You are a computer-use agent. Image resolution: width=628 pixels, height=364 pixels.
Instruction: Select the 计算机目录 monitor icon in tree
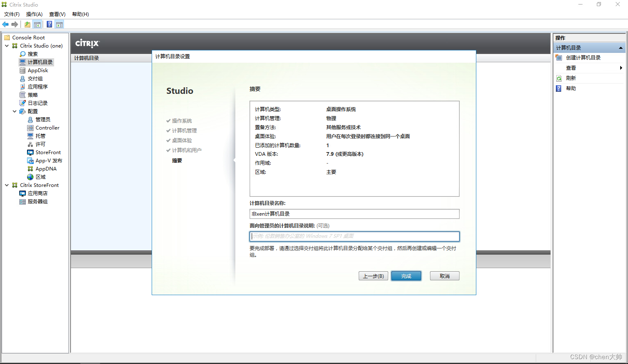(23, 62)
